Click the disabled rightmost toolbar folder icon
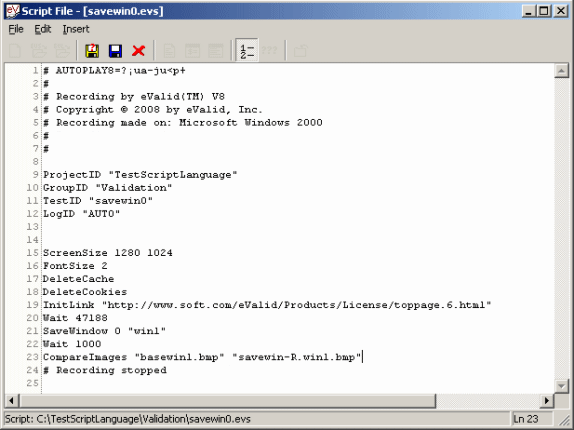 [x=300, y=51]
